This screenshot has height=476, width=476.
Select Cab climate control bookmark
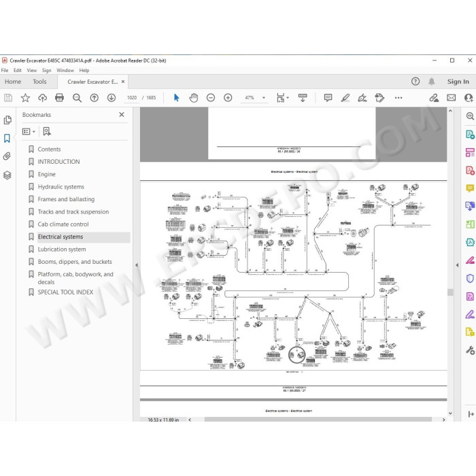63,224
